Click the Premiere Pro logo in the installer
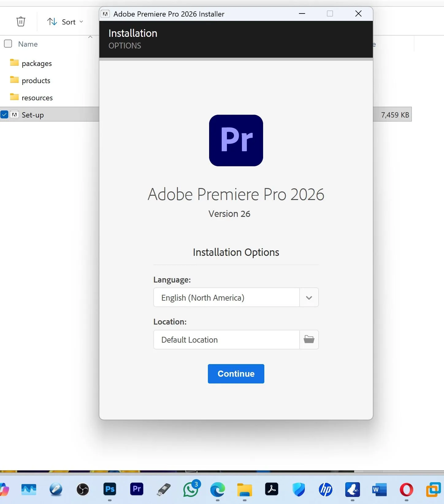 236,140
